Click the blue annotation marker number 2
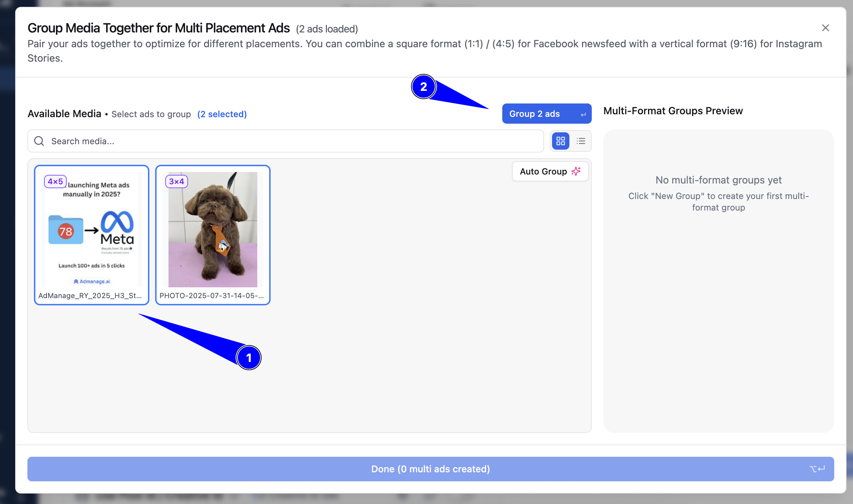This screenshot has height=504, width=853. coord(424,87)
